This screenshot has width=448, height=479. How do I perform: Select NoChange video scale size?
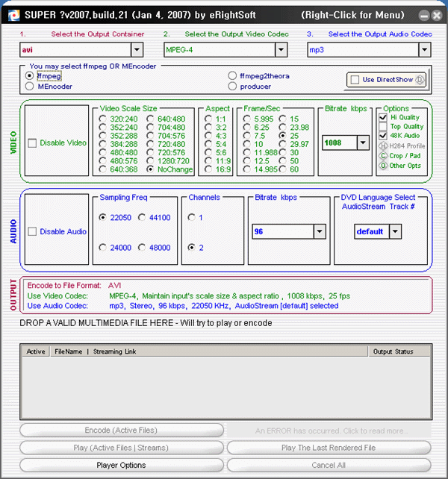150,169
